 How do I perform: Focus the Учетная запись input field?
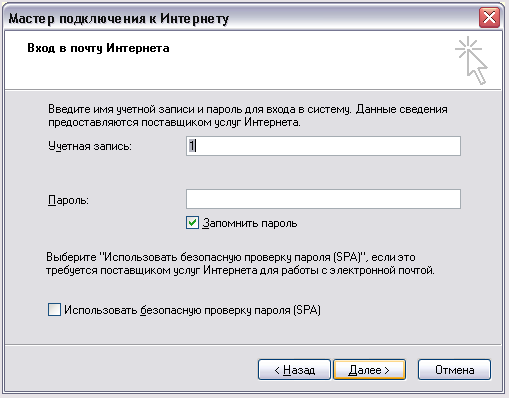(x=323, y=146)
